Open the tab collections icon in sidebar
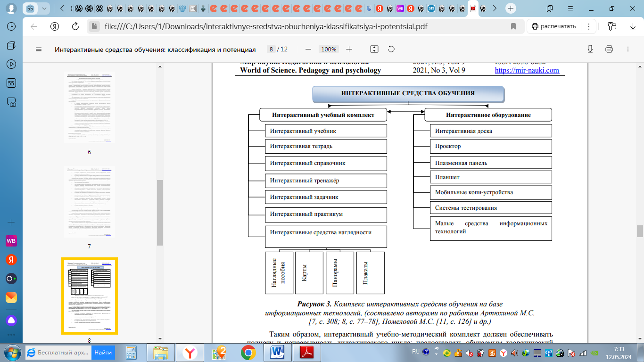 point(11,45)
